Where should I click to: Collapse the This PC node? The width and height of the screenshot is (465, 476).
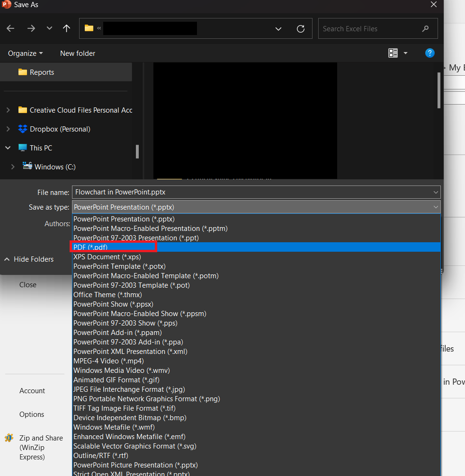pos(8,148)
